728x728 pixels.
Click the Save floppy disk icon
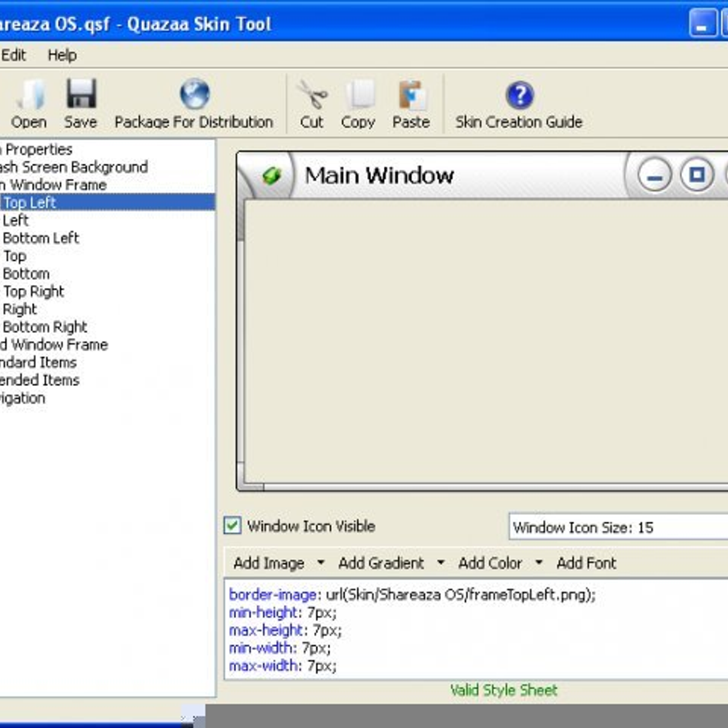[x=81, y=94]
